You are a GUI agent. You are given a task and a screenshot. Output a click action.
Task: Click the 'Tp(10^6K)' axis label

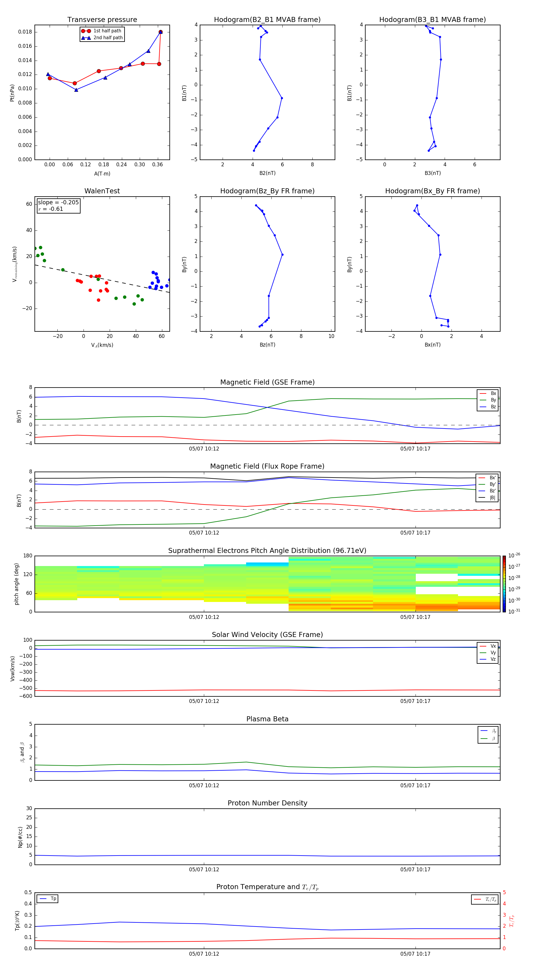(17, 921)
